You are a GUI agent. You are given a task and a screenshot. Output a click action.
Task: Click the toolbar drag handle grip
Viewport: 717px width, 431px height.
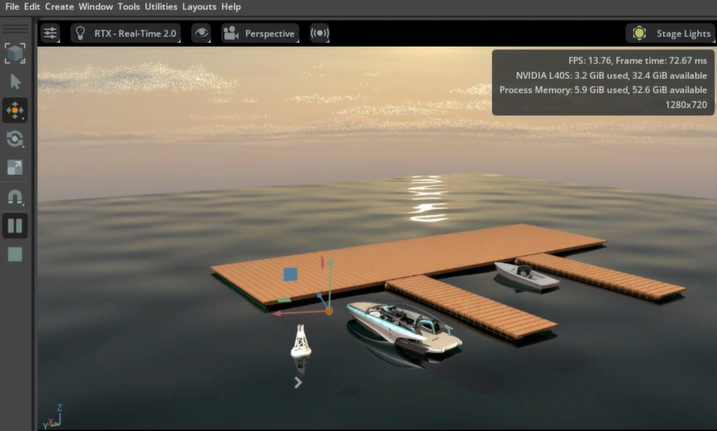15,29
